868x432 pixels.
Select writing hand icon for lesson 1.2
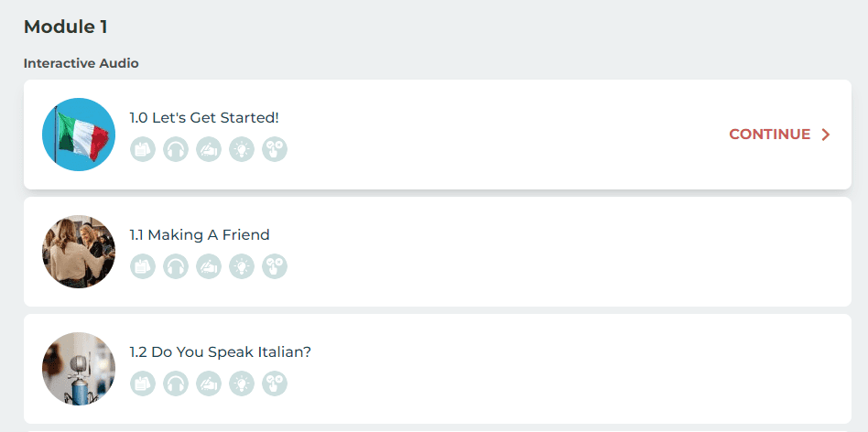pos(209,383)
